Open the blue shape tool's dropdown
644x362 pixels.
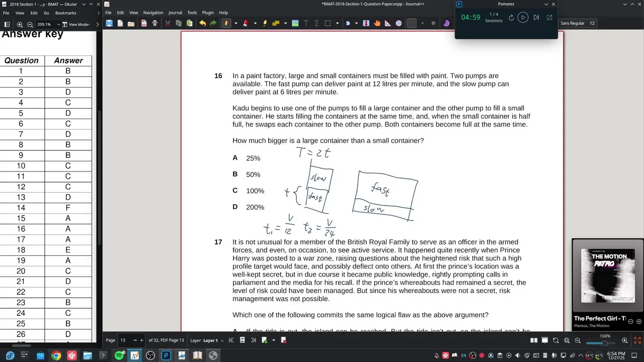[x=356, y=23]
